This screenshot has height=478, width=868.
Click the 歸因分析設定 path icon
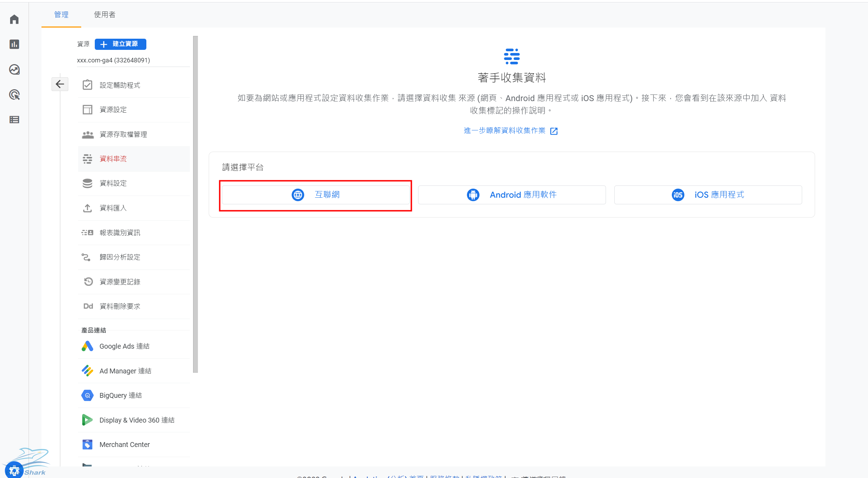(x=86, y=257)
